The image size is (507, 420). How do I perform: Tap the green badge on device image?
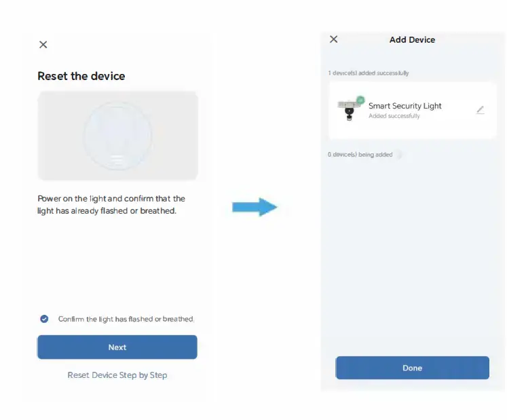point(360,99)
